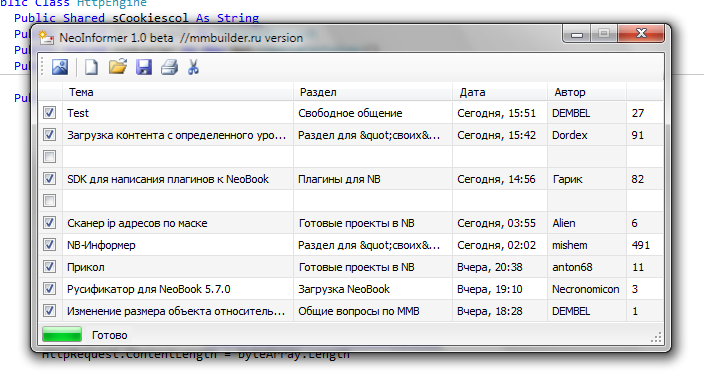Click the scissors cut icon
This screenshot has width=704, height=378.
coord(193,67)
